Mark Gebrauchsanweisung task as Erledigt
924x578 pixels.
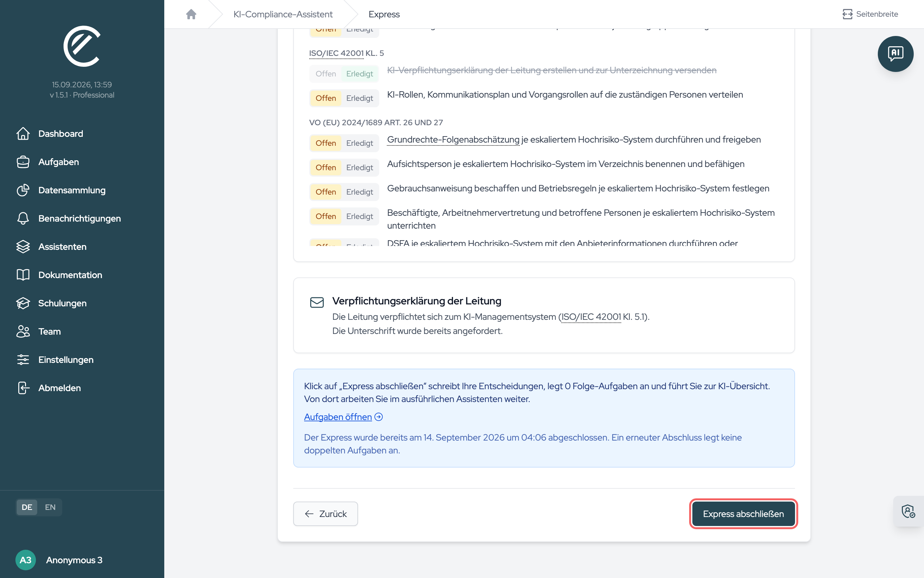[359, 192]
